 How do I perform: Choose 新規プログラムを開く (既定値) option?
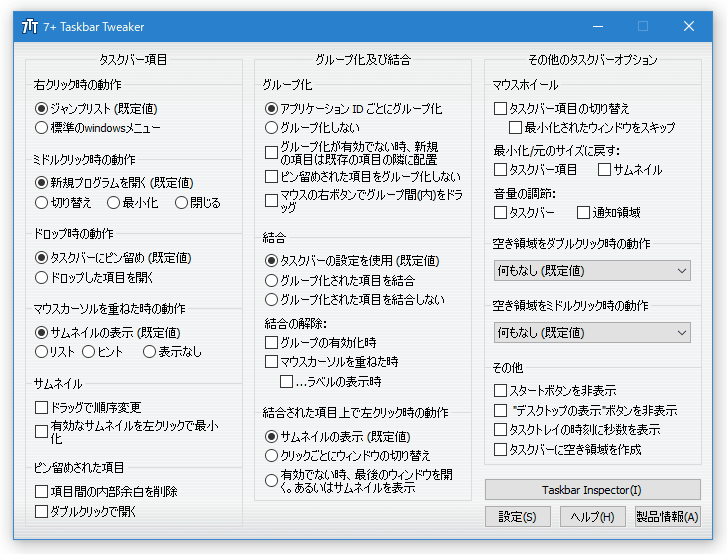(41, 183)
